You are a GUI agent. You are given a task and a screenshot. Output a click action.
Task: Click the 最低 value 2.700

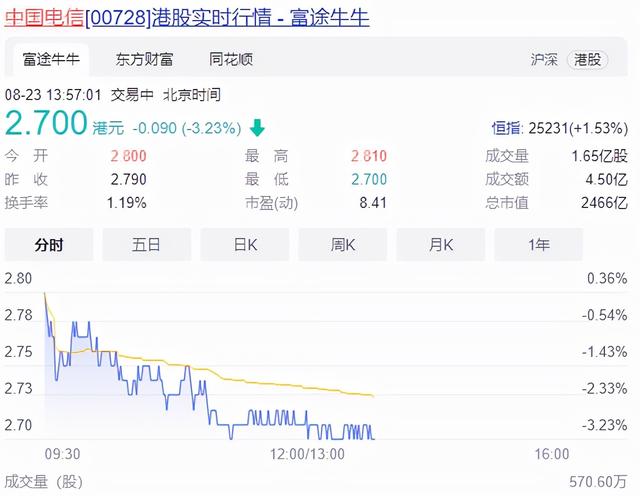click(369, 179)
